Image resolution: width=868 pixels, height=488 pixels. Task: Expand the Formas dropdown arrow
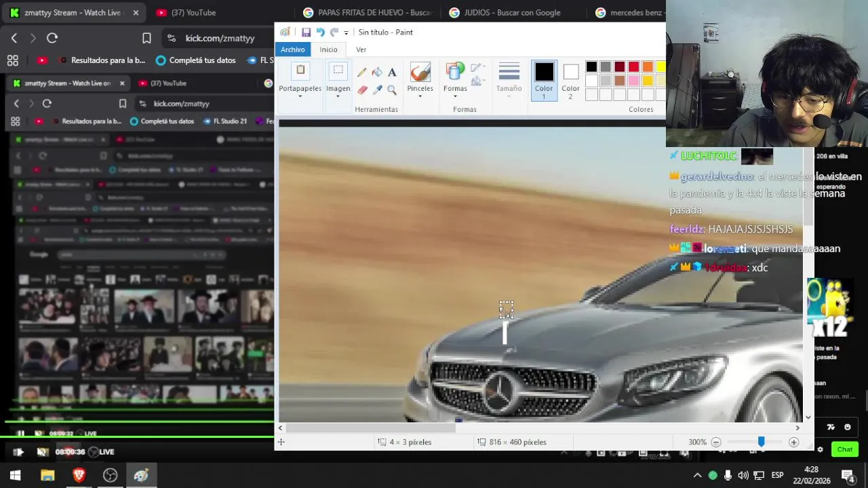pos(455,96)
